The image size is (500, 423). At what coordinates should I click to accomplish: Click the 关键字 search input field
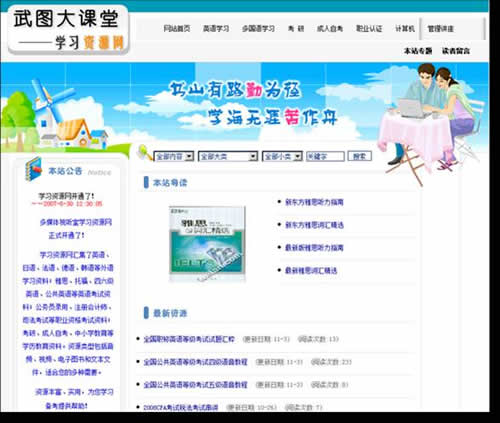point(325,156)
